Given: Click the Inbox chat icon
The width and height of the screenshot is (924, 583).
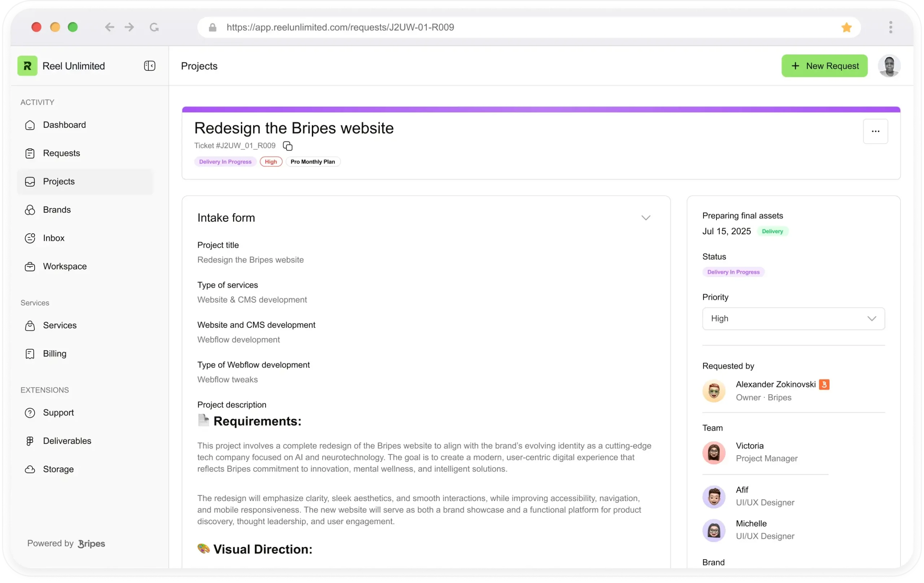Looking at the screenshot, I should [x=30, y=238].
